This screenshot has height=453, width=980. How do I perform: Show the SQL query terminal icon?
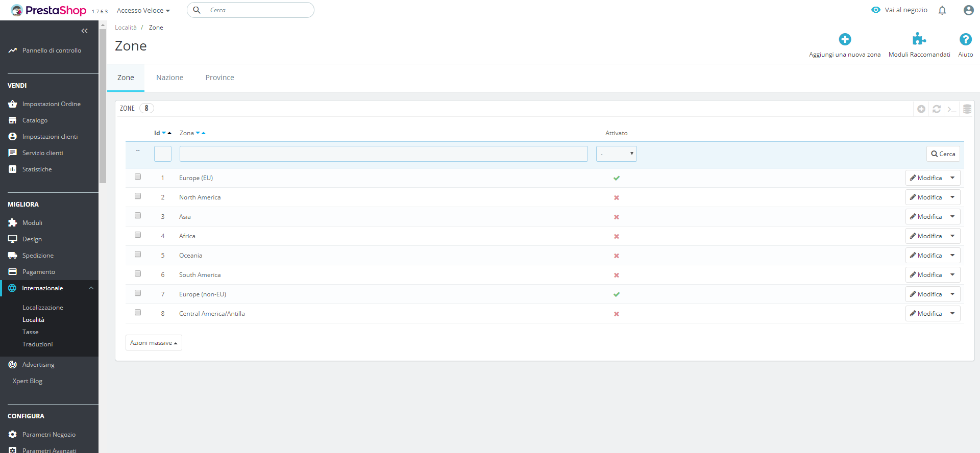tap(952, 109)
